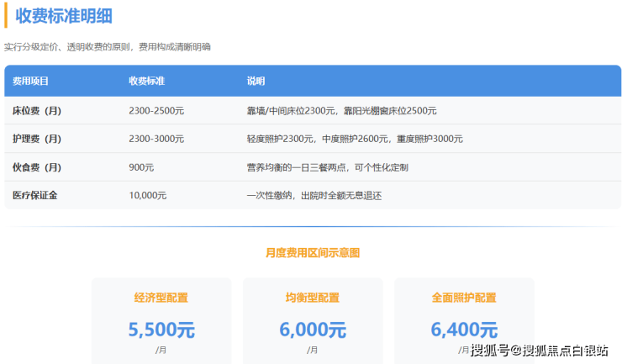Image resolution: width=622 pixels, height=364 pixels.
Task: Click the 伙食费（月） row label
Action: pyautogui.click(x=37, y=167)
